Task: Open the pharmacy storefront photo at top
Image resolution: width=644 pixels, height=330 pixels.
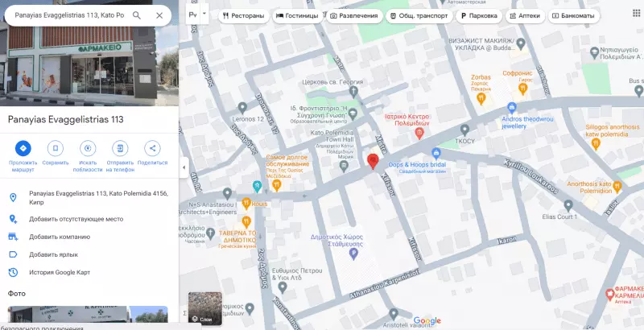Action: [x=89, y=66]
